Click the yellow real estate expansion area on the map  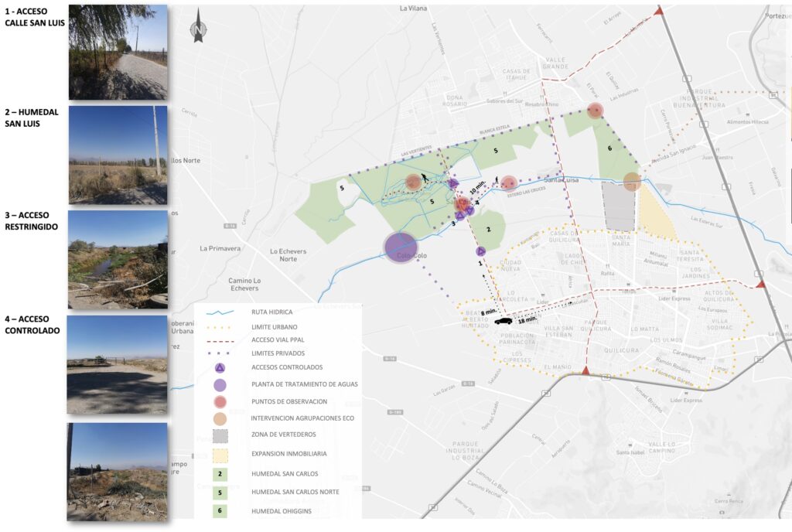click(x=654, y=214)
